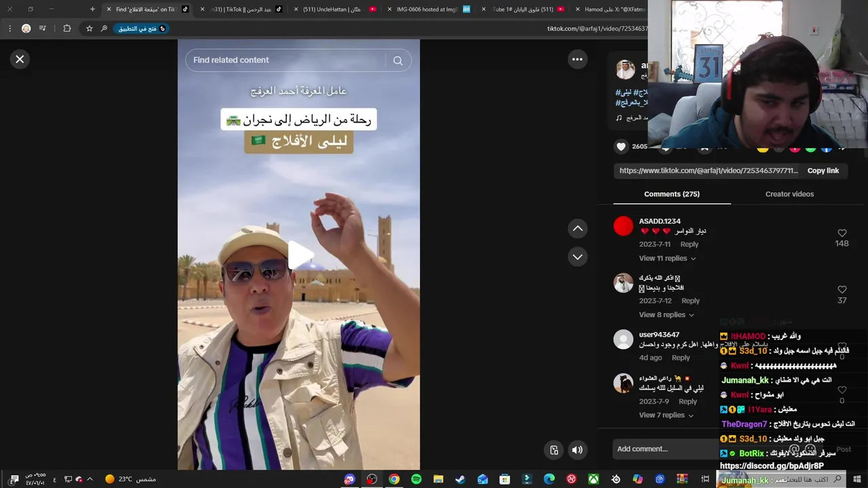Expand View 7 replies
The width and height of the screenshot is (868, 488).
coord(666,415)
